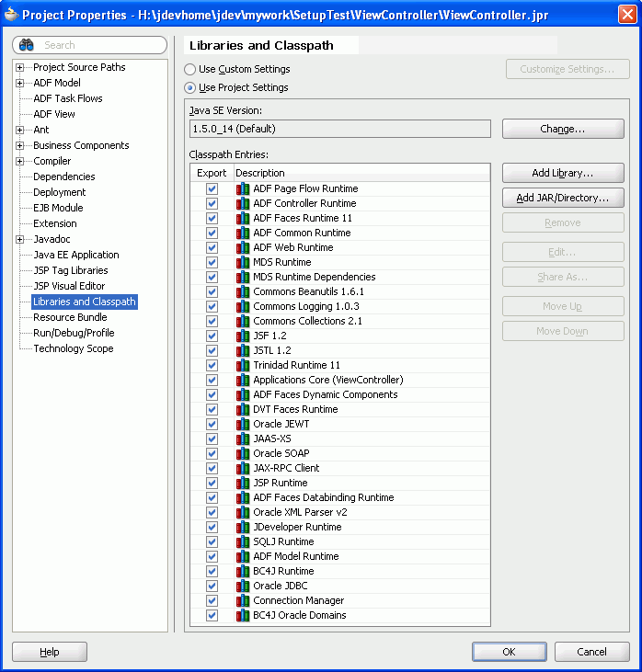Click the BC4J Oracle Domains library icon
The height and width of the screenshot is (672, 642).
243,615
